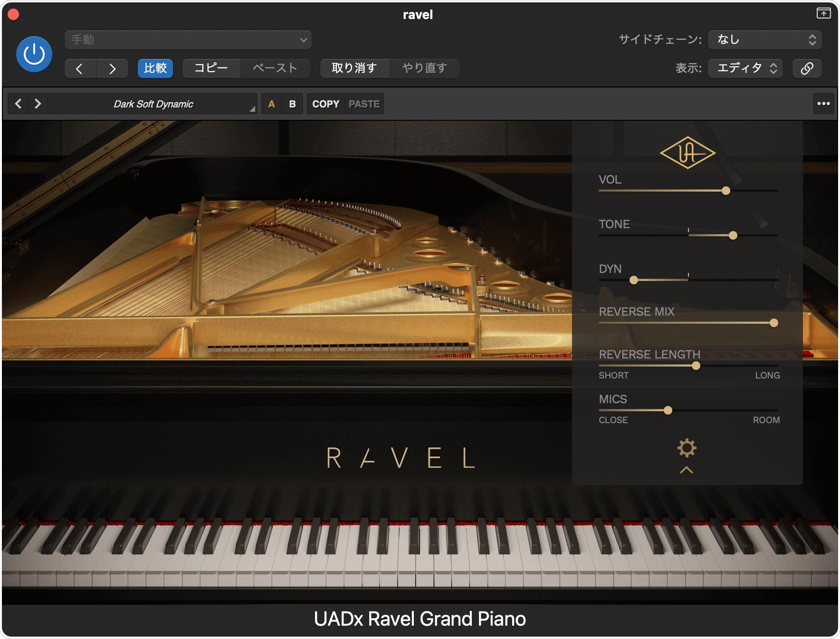840x639 pixels.
Task: Go to next setting in Logic header
Action: tap(112, 68)
